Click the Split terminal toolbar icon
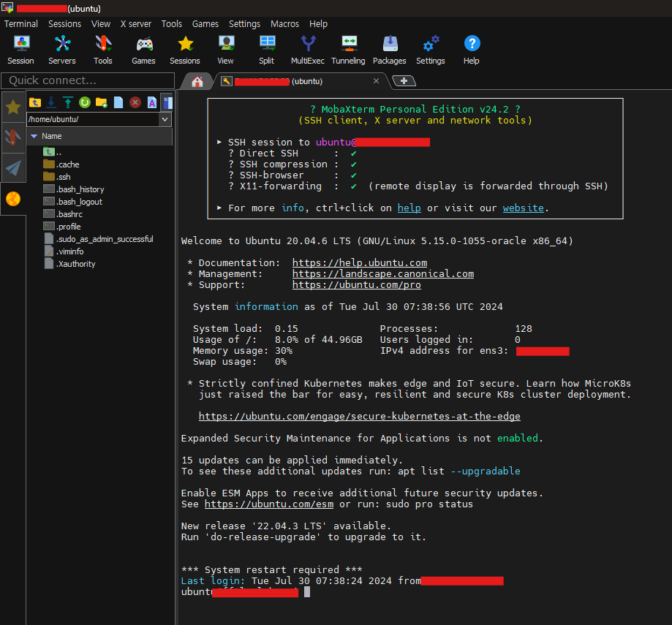This screenshot has width=672, height=625. tap(267, 50)
